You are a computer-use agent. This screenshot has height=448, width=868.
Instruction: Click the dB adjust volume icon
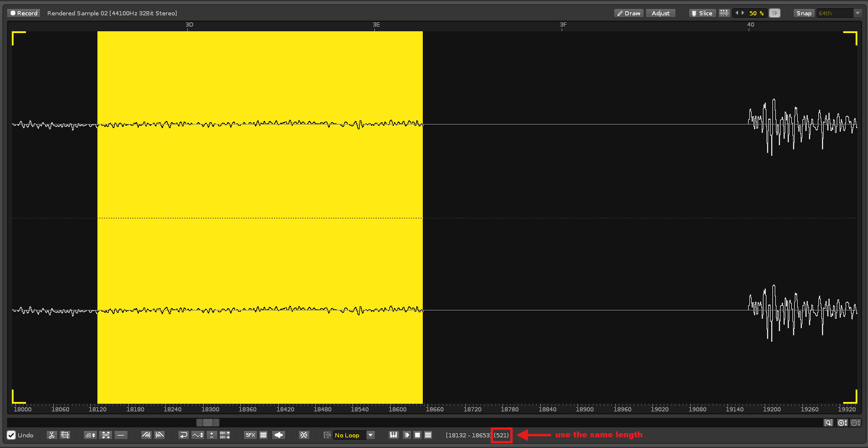tap(90, 435)
